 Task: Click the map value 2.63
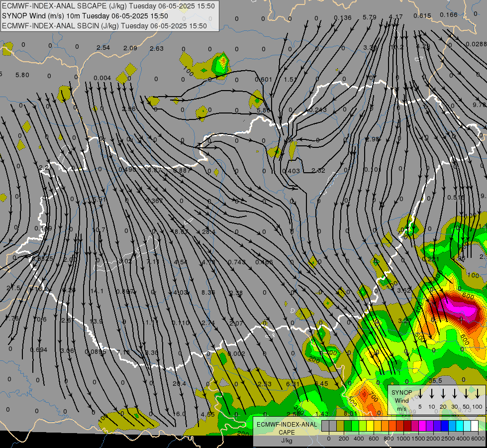tap(157, 48)
